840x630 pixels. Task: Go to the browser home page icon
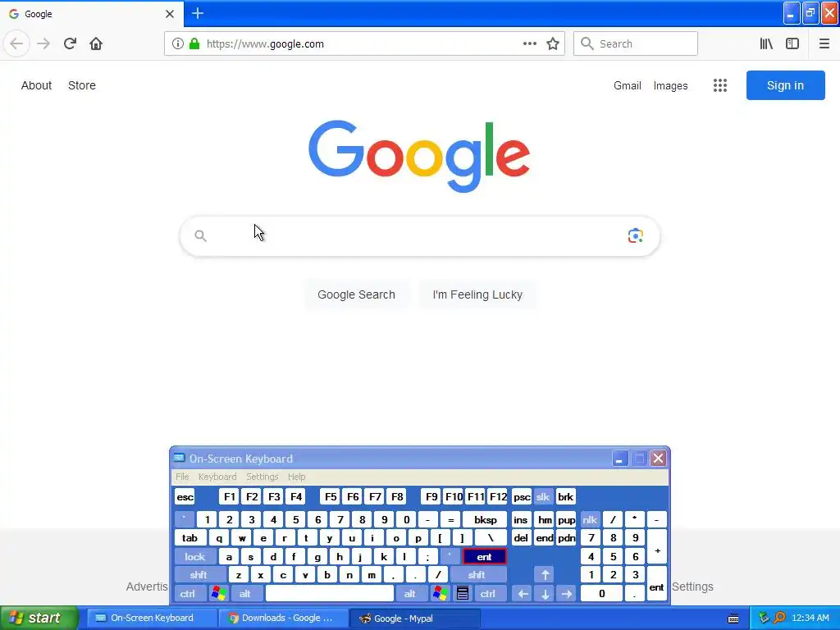96,43
